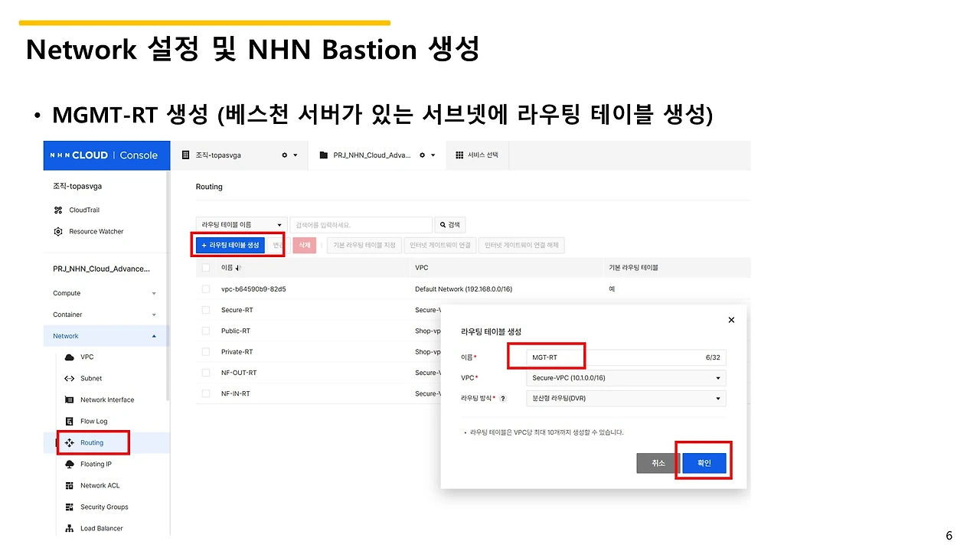Click the 검색 button
This screenshot has height=551, width=980.
[x=450, y=225]
